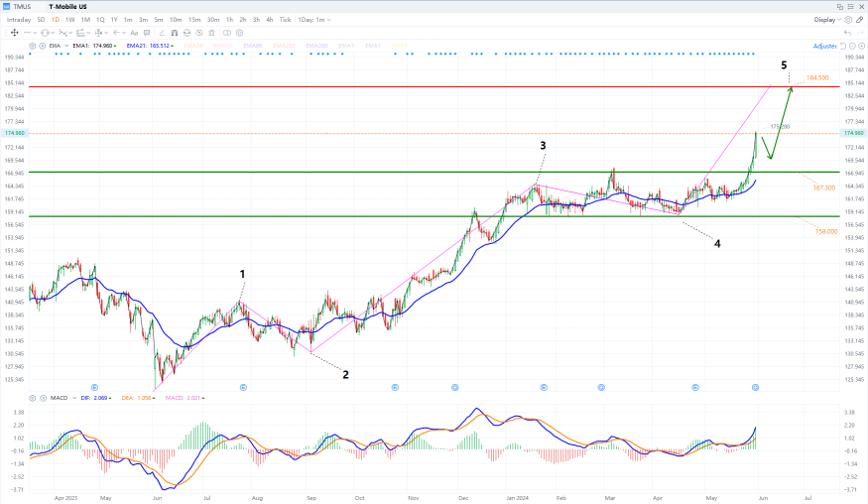Remove the MACD indicator
868x504 pixels.
43,398
